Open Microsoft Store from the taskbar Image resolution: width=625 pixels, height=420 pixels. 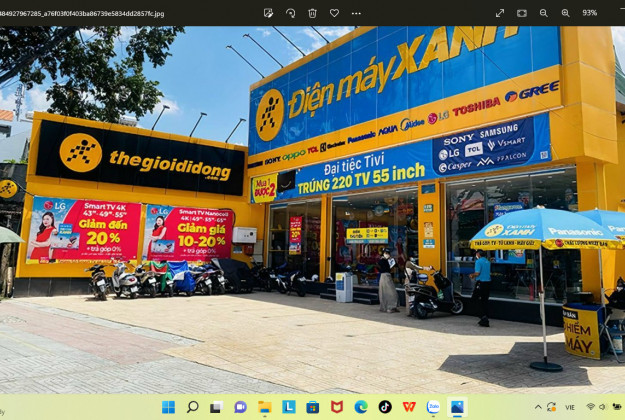click(x=312, y=407)
